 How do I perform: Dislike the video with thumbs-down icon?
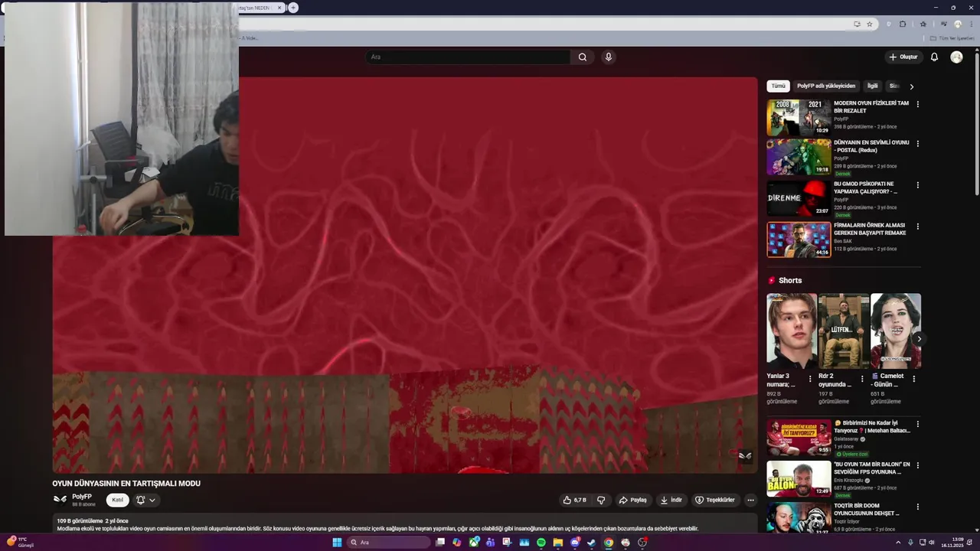[x=601, y=500]
